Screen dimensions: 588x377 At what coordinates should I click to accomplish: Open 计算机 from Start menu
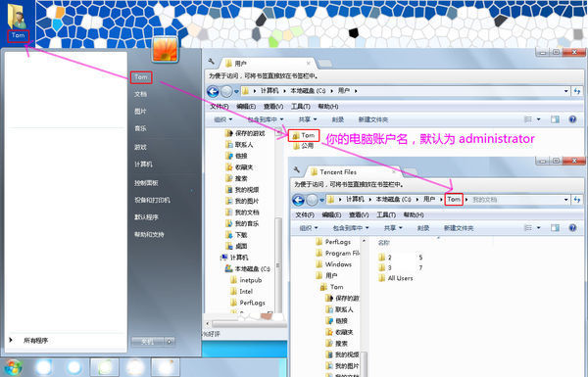[143, 165]
